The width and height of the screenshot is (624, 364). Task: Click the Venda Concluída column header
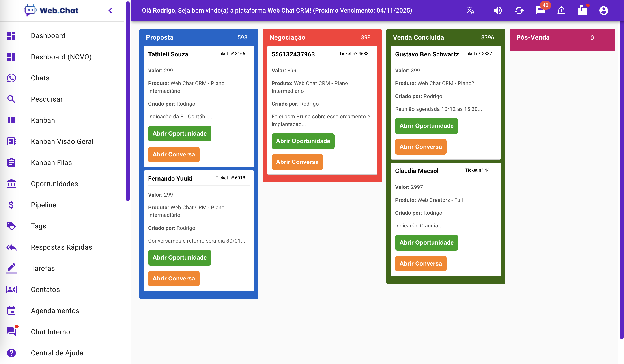[446, 37]
